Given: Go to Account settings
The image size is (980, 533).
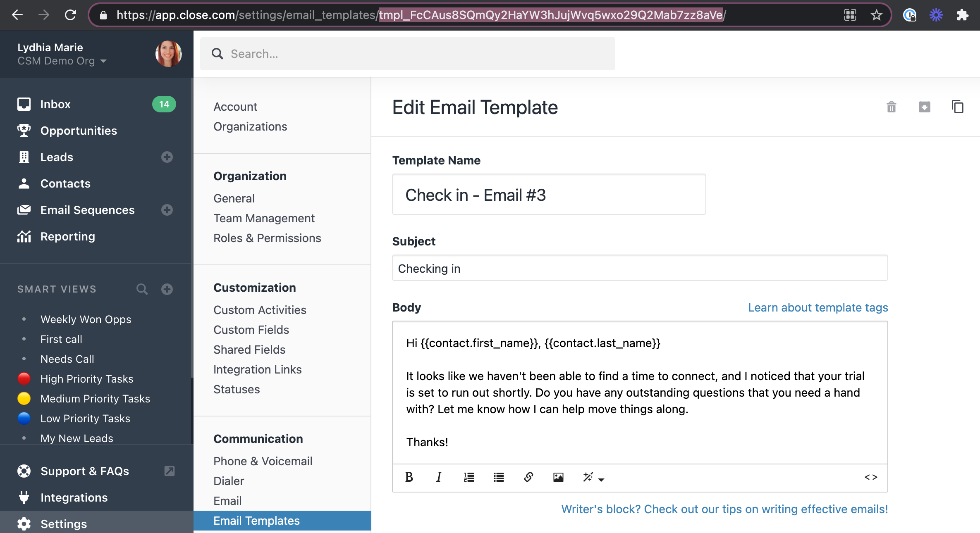Looking at the screenshot, I should point(235,107).
